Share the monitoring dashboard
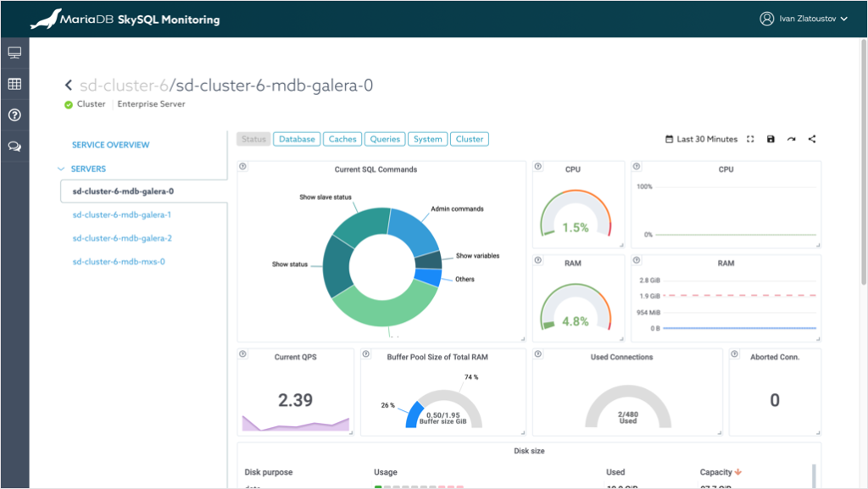The height and width of the screenshot is (489, 868). click(x=811, y=138)
